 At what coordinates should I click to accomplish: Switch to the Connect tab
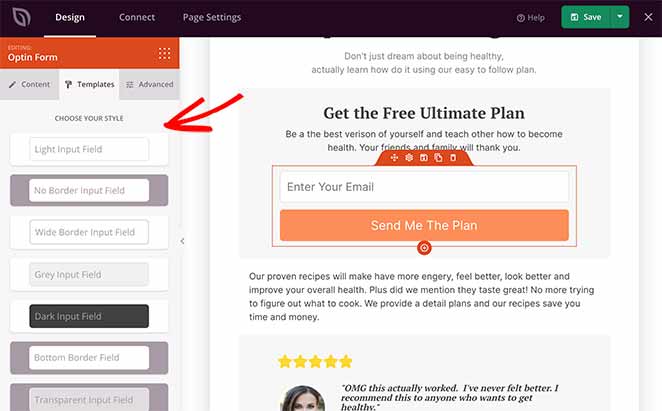(x=137, y=17)
